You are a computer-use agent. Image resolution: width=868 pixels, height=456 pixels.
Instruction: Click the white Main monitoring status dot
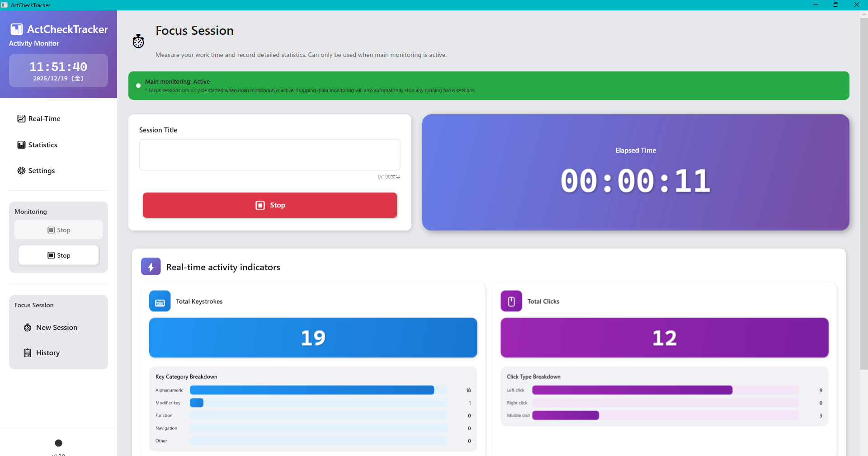tap(138, 86)
